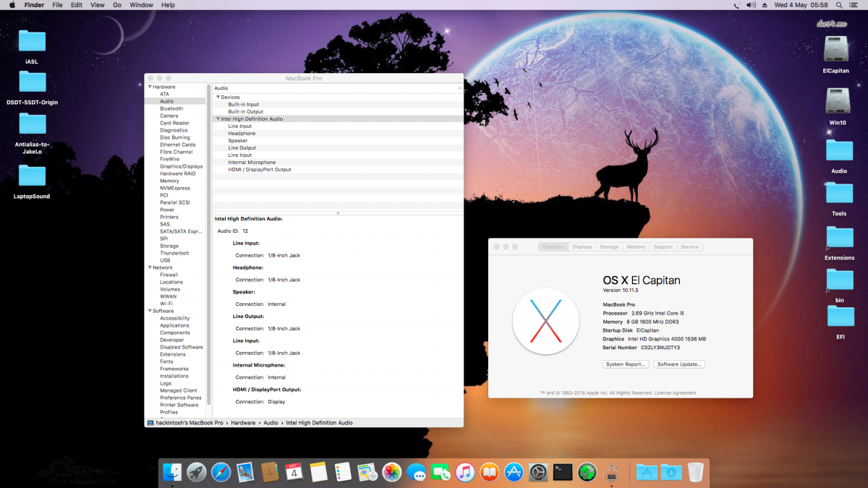Launch Terminal from the Dock
Screen dimensions: 868x488
[563, 473]
